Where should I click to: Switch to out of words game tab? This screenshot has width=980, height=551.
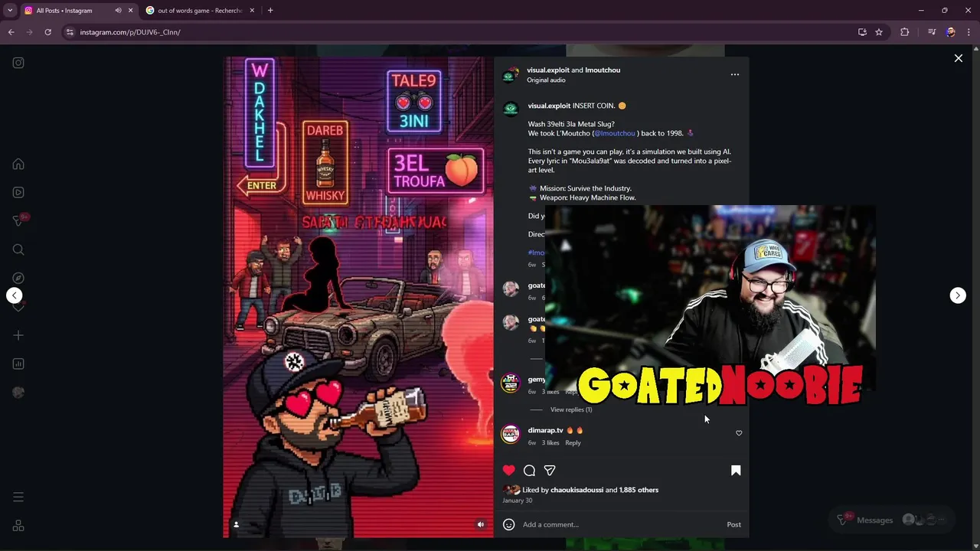(200, 11)
